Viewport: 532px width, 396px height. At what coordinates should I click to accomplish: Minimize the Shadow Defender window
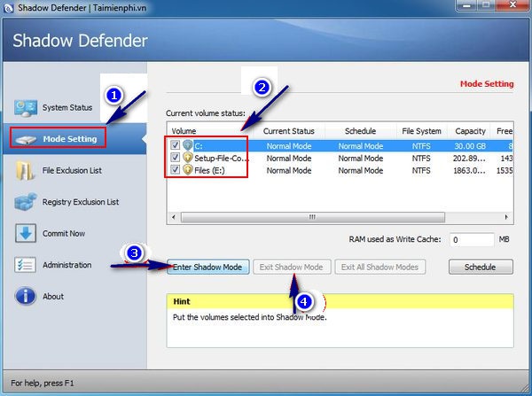(x=467, y=5)
